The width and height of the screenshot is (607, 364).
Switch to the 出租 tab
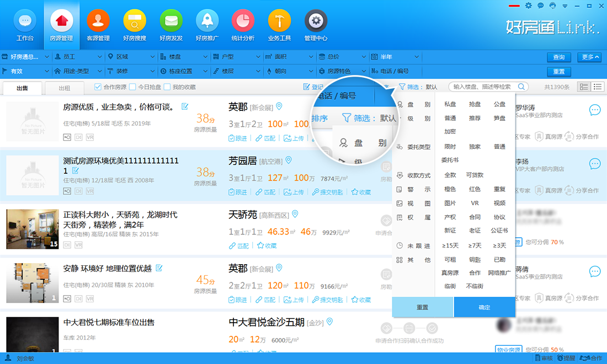[65, 88]
